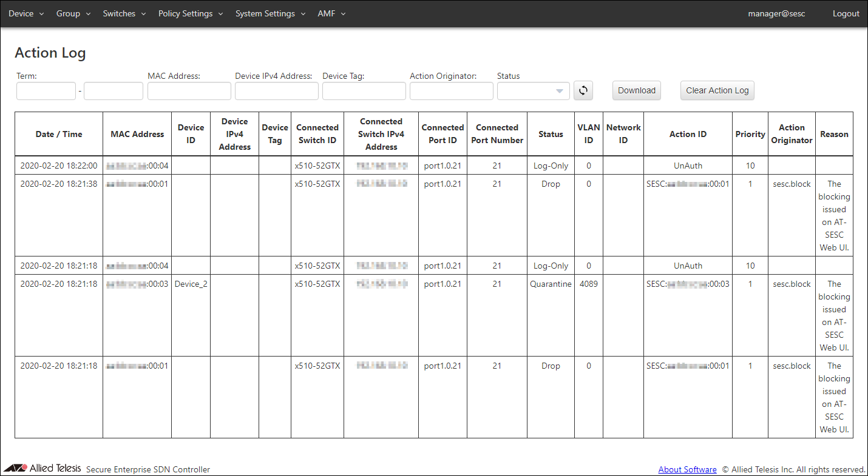Open the System Settings menu
Image resolution: width=868 pixels, height=476 pixels.
click(x=270, y=13)
